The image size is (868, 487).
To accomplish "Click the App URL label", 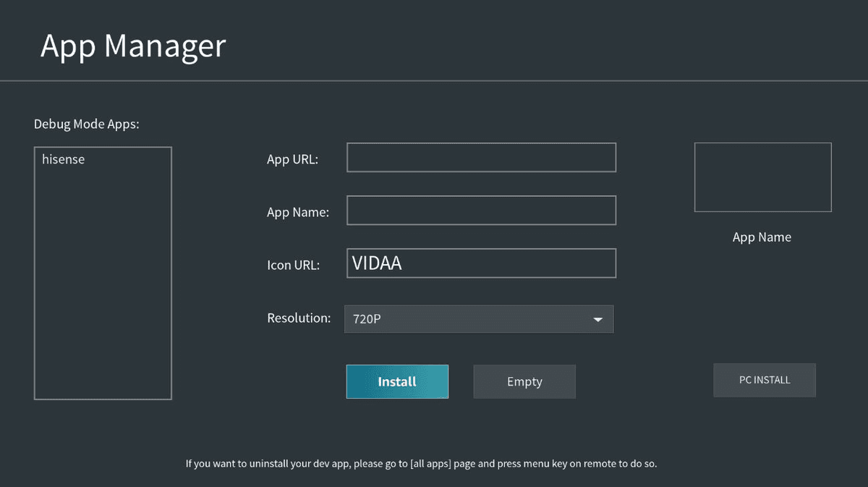I will pos(292,160).
